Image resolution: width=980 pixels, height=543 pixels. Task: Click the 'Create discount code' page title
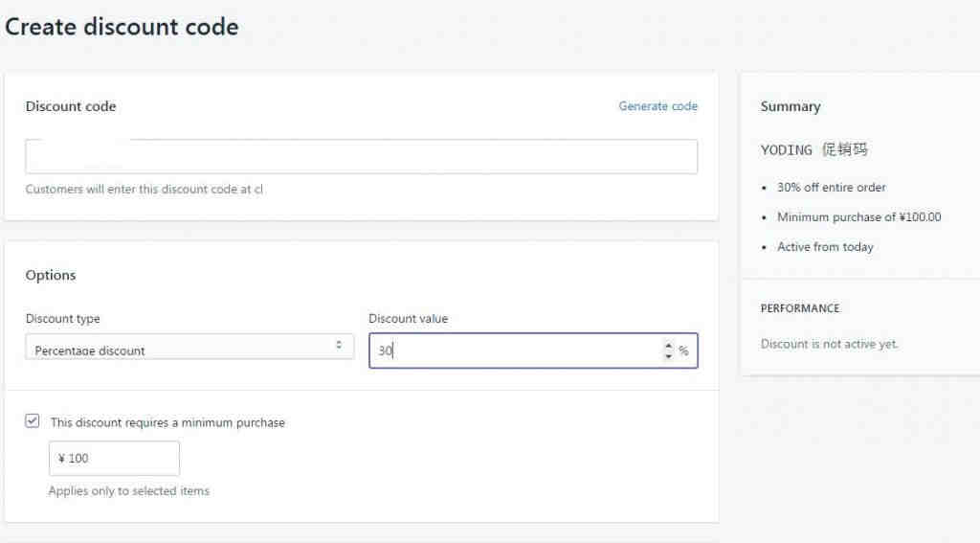coord(122,27)
